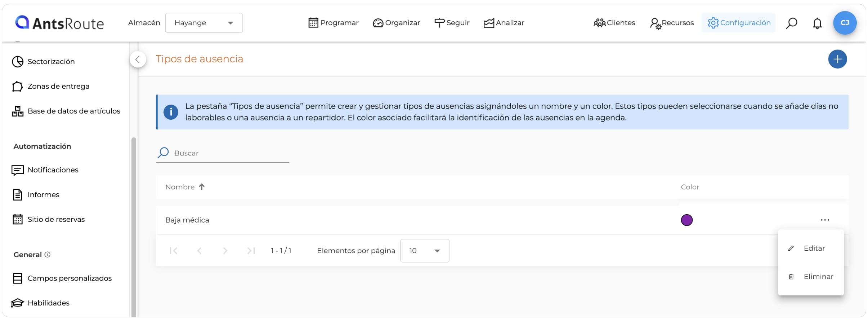This screenshot has width=868, height=321.
Task: Collapse the sidebar with the chevron button
Action: [x=138, y=60]
